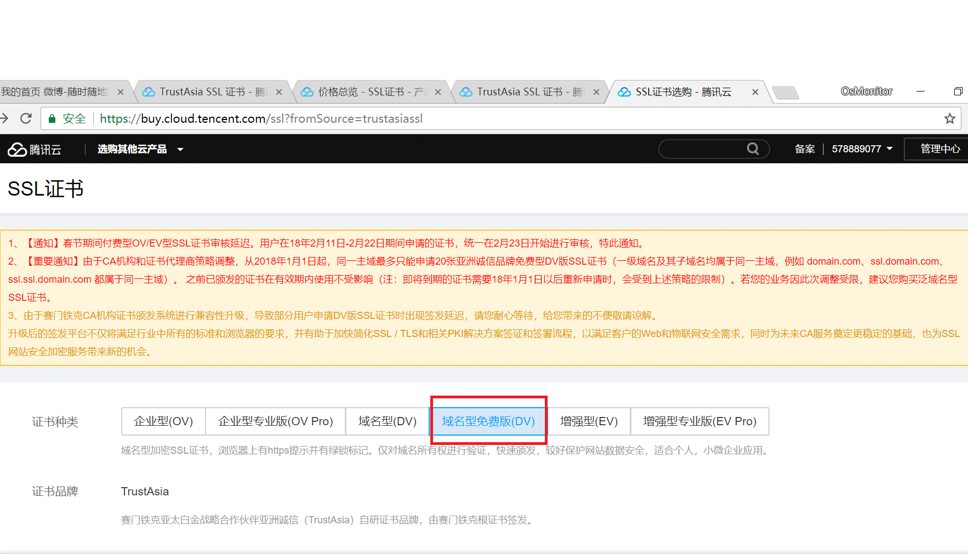
Task: Close the second TrustAsia SSL 证书 tab
Action: pos(596,92)
